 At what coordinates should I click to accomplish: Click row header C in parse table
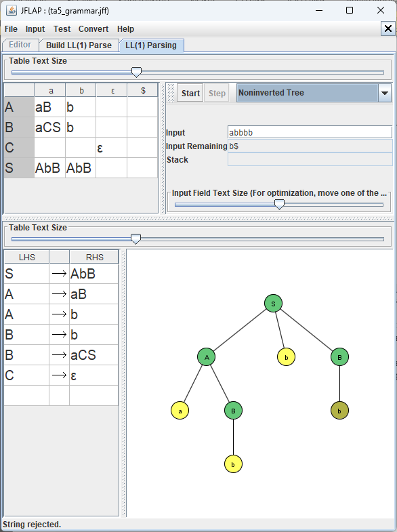point(19,148)
